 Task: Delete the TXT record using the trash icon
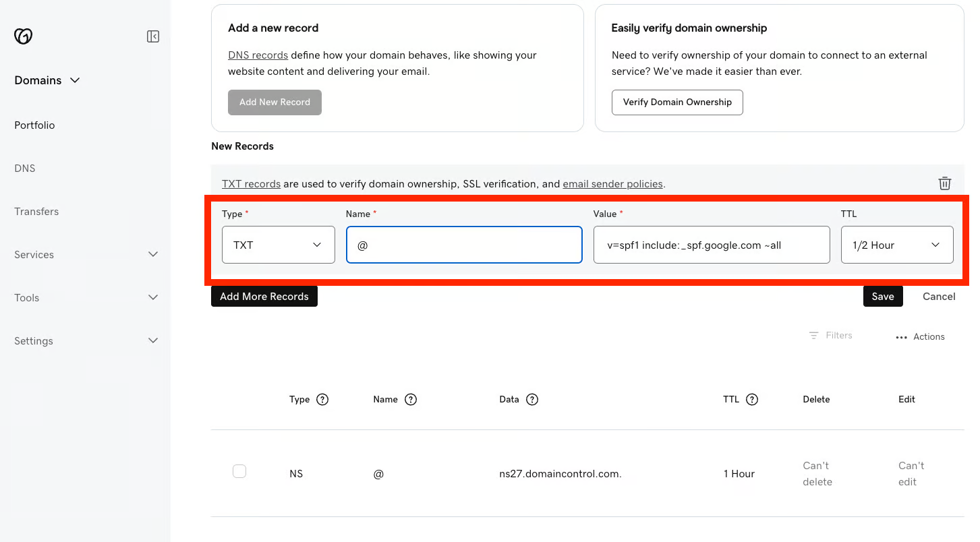(944, 183)
